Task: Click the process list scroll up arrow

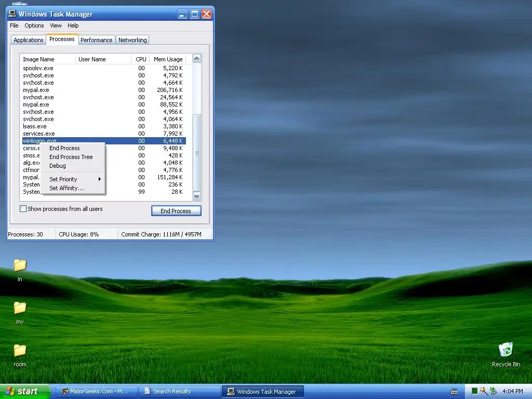Action: pos(197,59)
